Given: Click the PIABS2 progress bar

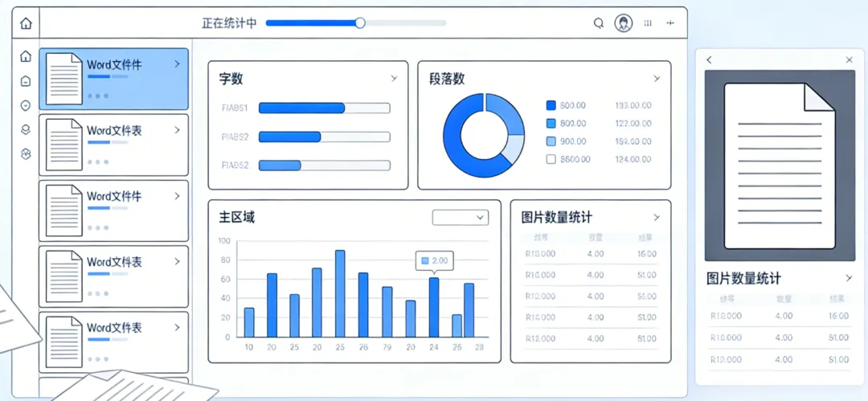Looking at the screenshot, I should (325, 137).
